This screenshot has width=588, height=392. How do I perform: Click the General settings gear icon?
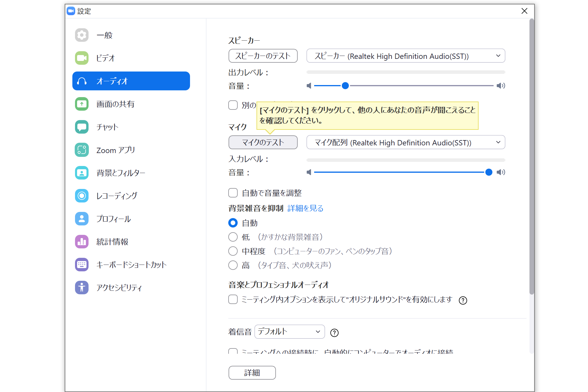[81, 35]
